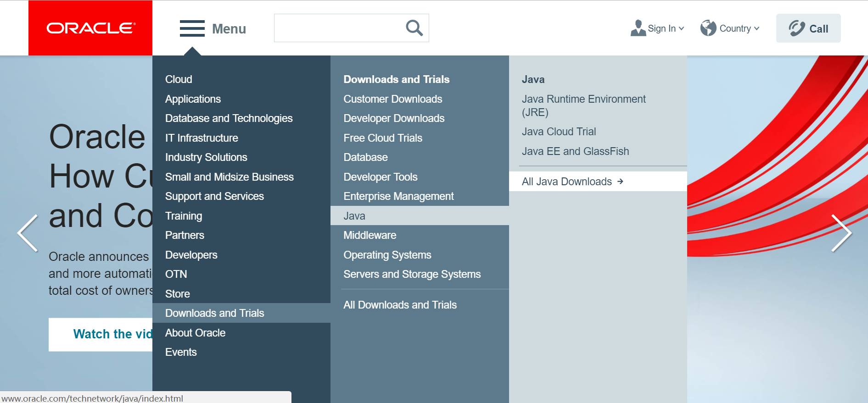Open Free Cloud Trials link

click(383, 138)
